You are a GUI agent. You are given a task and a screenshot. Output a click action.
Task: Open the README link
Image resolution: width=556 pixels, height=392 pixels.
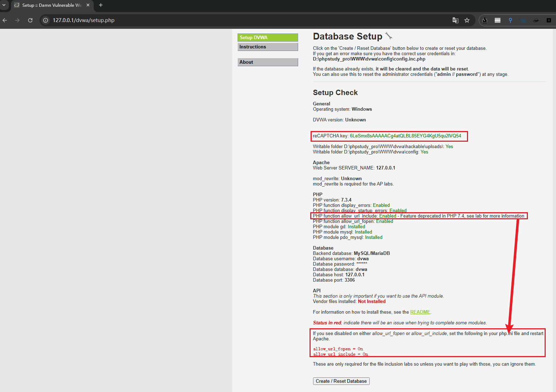(x=420, y=312)
